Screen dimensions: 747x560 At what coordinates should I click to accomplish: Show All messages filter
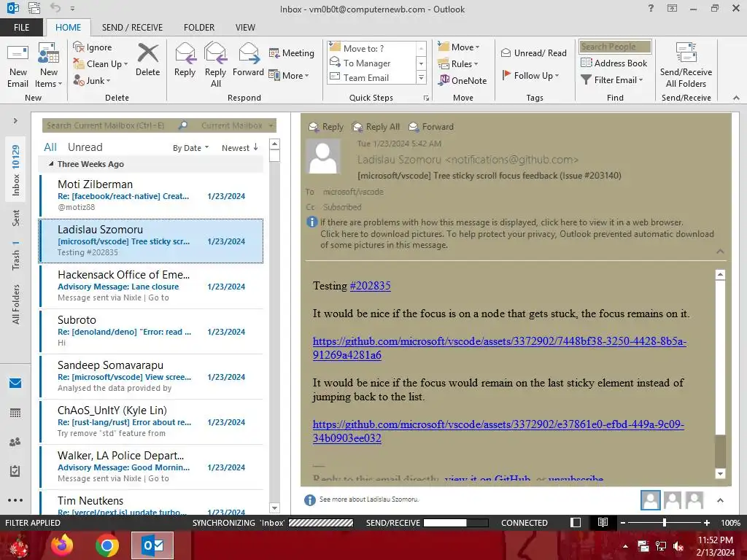click(50, 147)
